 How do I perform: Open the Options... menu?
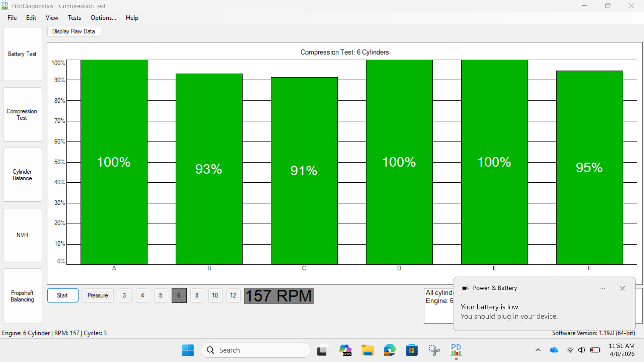click(x=103, y=18)
